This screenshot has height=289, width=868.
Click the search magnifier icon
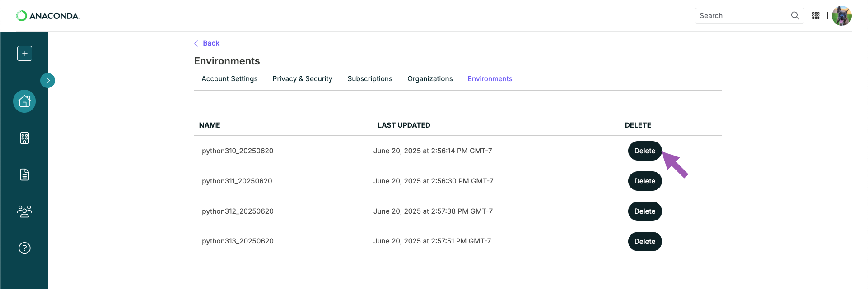pos(795,15)
